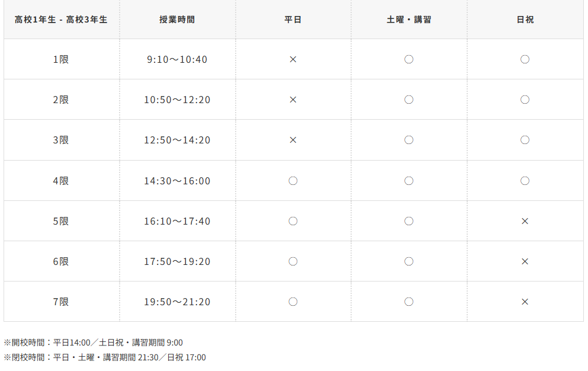
Task: Click the 平日 column header
Action: tap(293, 20)
